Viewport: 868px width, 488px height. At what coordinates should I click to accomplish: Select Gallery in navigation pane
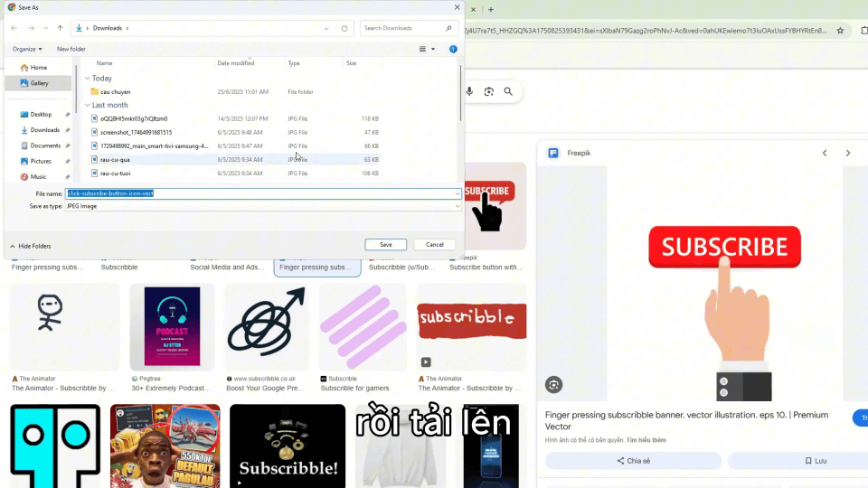pyautogui.click(x=38, y=83)
